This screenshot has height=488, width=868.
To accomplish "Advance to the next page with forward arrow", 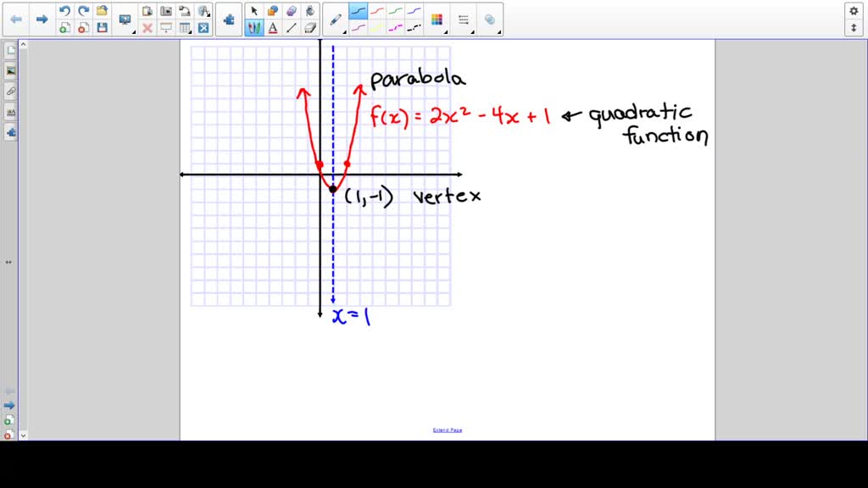I will (42, 19).
